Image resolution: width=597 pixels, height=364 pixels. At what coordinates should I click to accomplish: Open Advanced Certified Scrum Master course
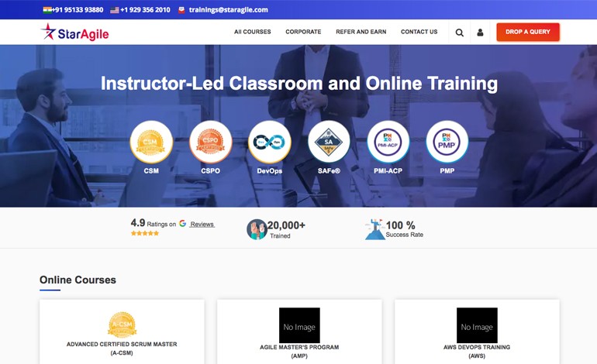click(122, 349)
